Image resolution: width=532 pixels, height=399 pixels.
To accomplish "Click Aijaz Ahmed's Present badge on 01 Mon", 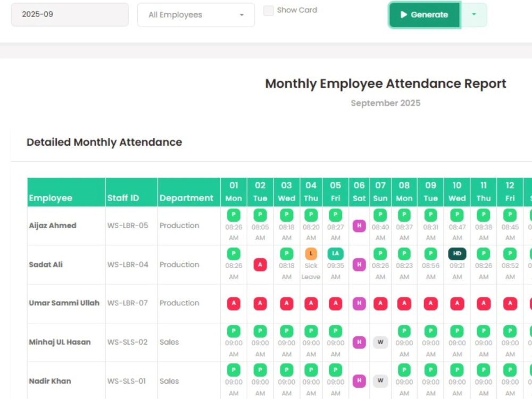I will point(234,215).
